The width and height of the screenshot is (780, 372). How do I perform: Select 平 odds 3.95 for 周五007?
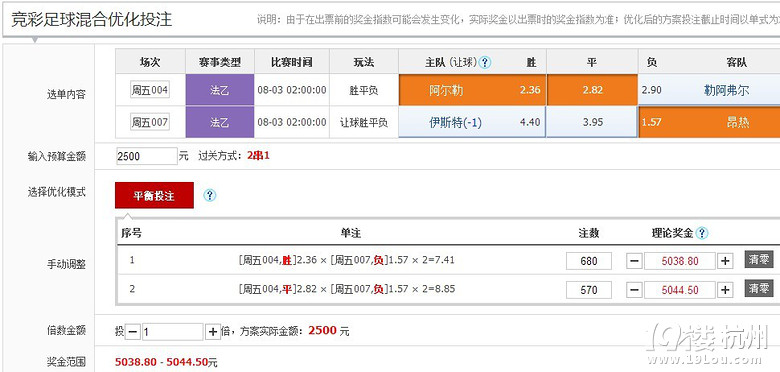(x=592, y=122)
